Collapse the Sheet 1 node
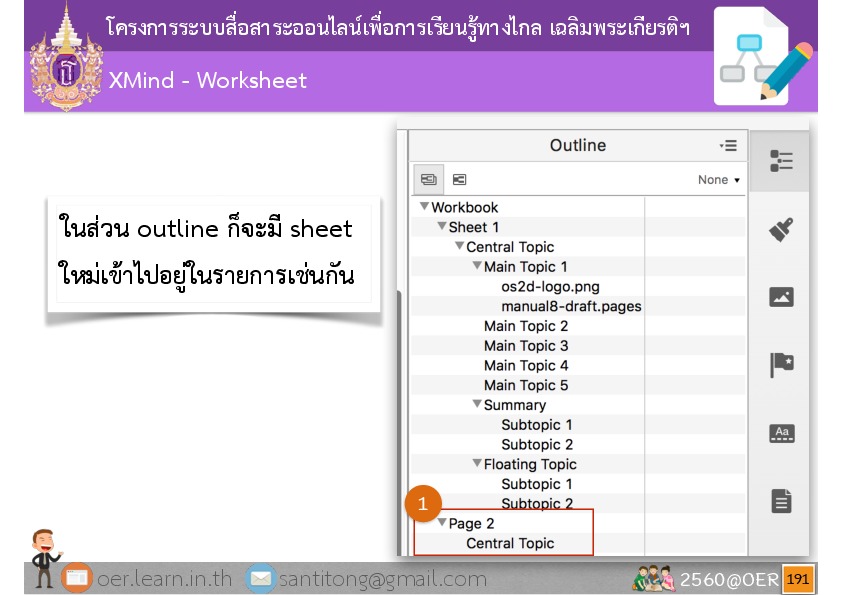 (x=442, y=227)
